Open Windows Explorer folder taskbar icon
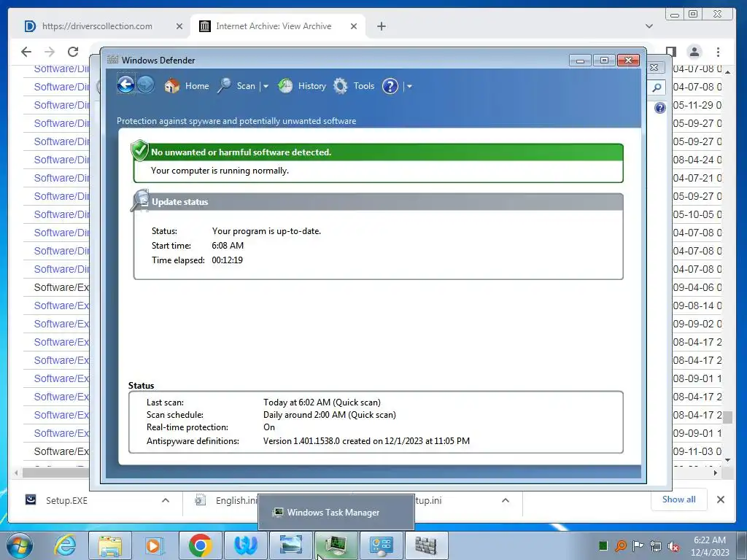This screenshot has height=560, width=747. tap(110, 545)
